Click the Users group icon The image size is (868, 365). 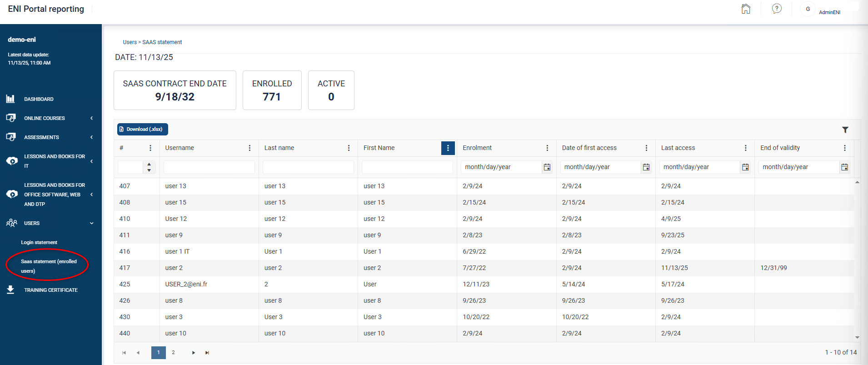11,223
